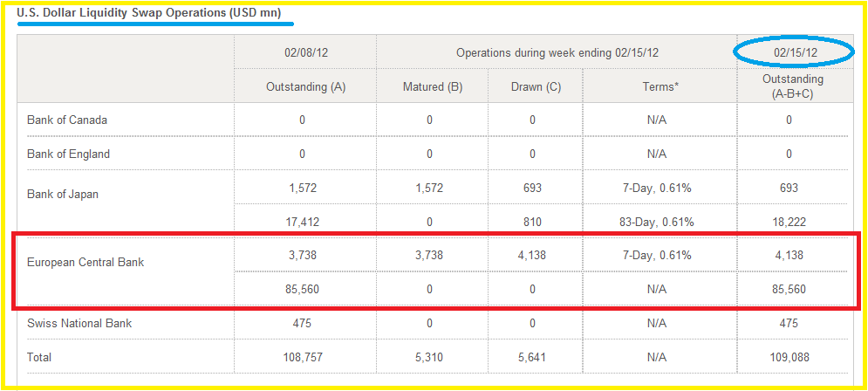This screenshot has height=391, width=868.
Task: Click "3,738" in the Matured (B) column
Action: coord(429,256)
